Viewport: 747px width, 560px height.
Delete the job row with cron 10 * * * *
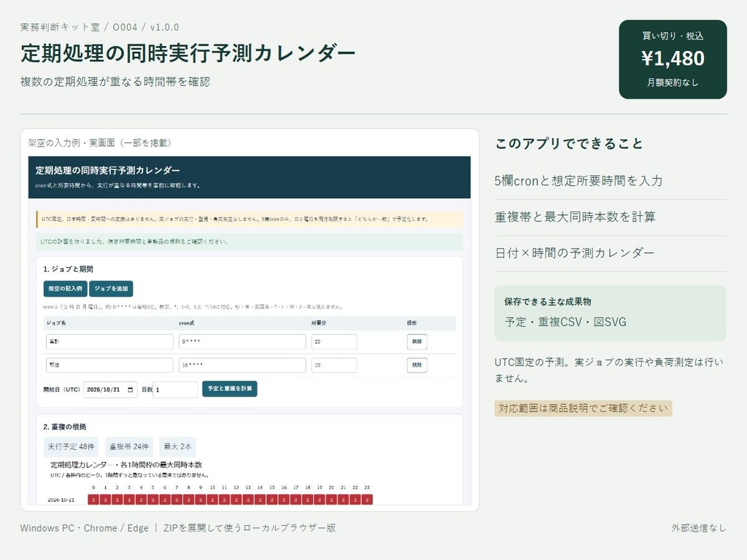(x=417, y=365)
